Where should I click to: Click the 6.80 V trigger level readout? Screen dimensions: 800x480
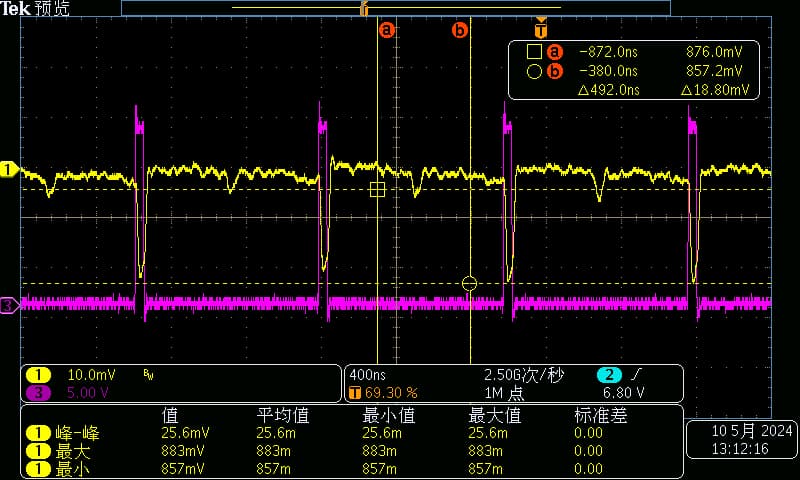625,393
